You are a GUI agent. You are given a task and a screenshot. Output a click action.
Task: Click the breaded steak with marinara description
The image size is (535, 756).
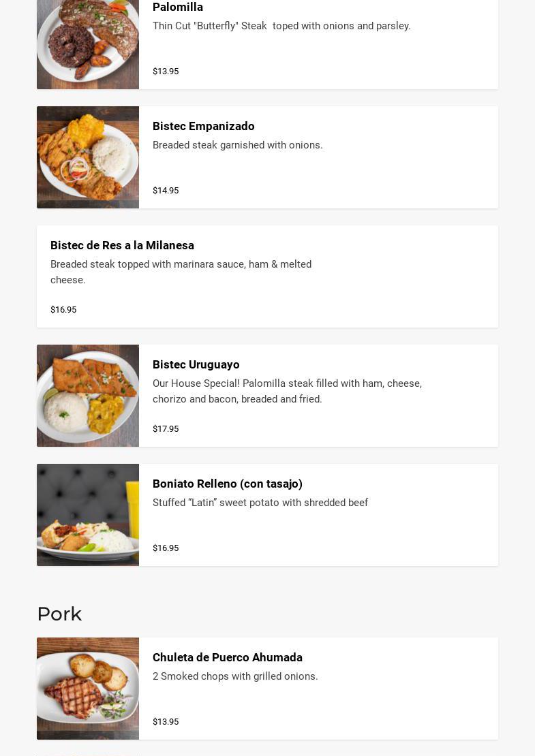[181, 272]
